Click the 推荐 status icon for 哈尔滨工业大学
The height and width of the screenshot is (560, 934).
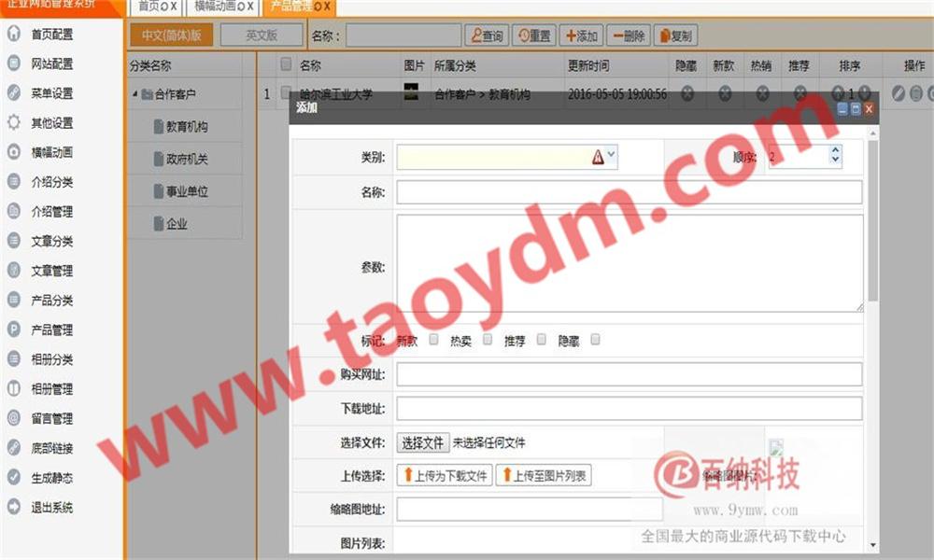coord(800,93)
